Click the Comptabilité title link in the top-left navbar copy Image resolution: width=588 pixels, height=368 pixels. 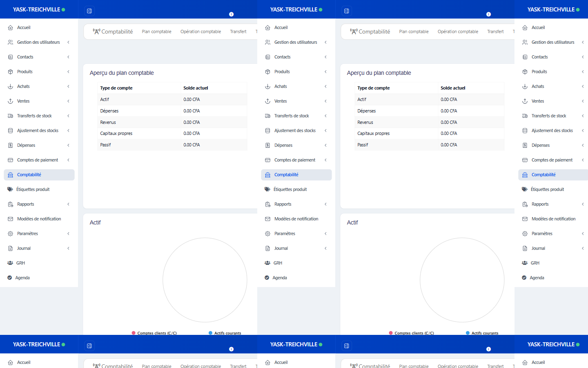tap(113, 31)
